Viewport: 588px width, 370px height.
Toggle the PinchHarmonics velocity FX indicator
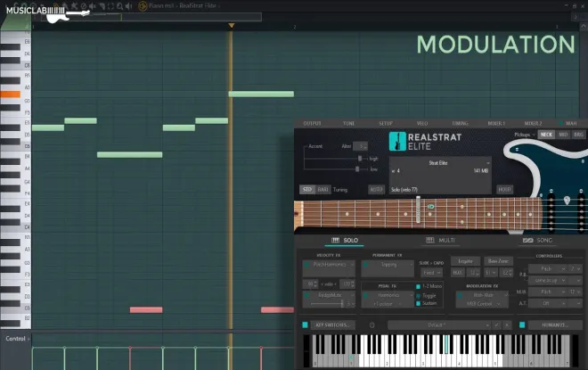click(306, 265)
